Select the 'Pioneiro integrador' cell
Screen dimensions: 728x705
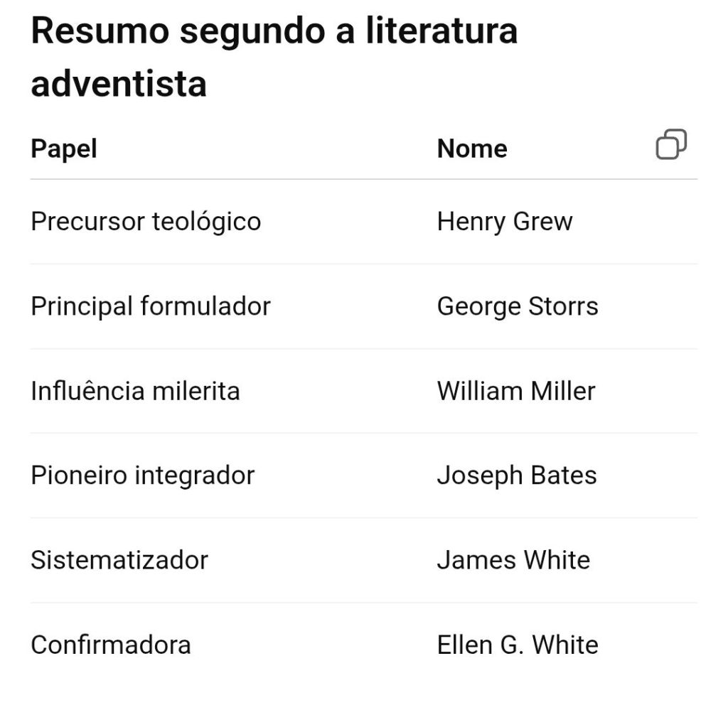(x=142, y=475)
